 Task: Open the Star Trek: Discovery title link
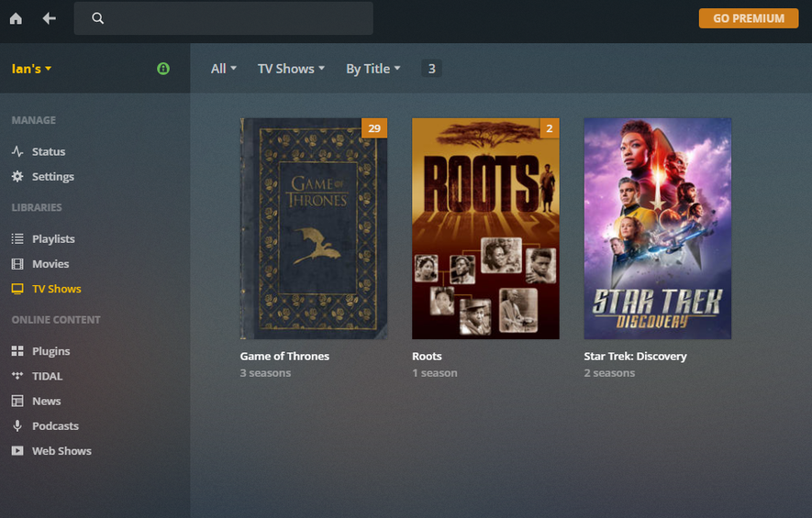(636, 356)
